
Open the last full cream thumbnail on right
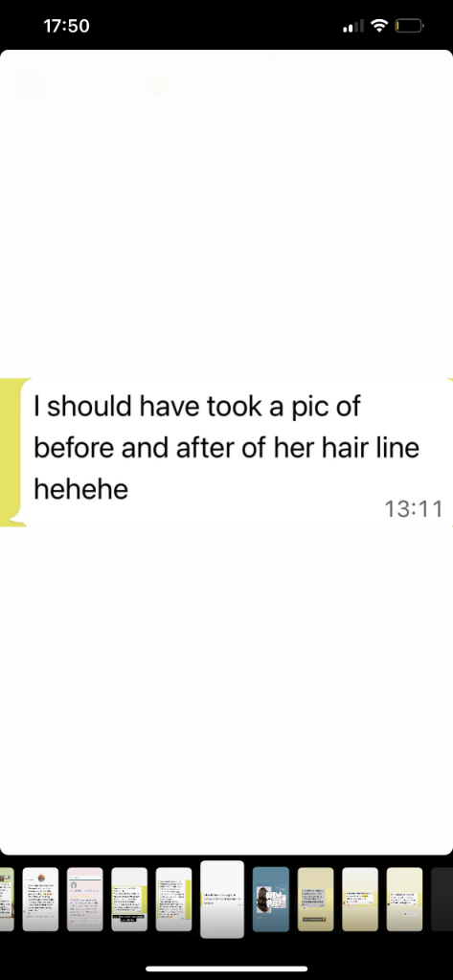[x=404, y=899]
